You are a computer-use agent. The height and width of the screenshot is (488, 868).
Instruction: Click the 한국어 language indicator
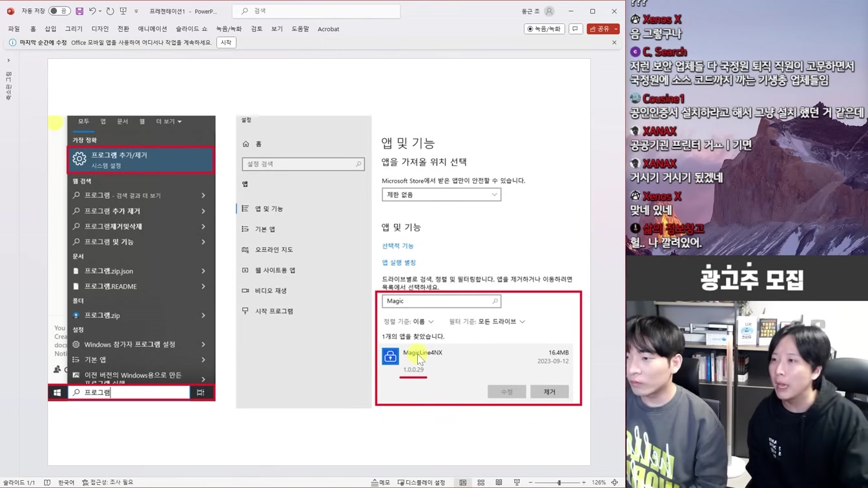tap(66, 482)
